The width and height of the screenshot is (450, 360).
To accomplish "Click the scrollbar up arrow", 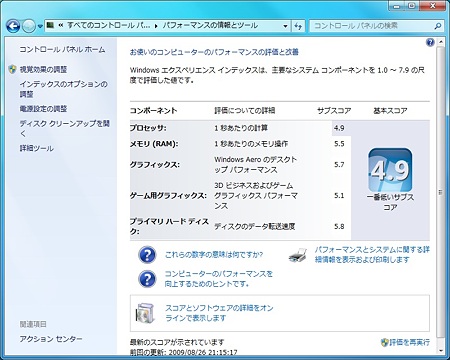I will coord(441,42).
